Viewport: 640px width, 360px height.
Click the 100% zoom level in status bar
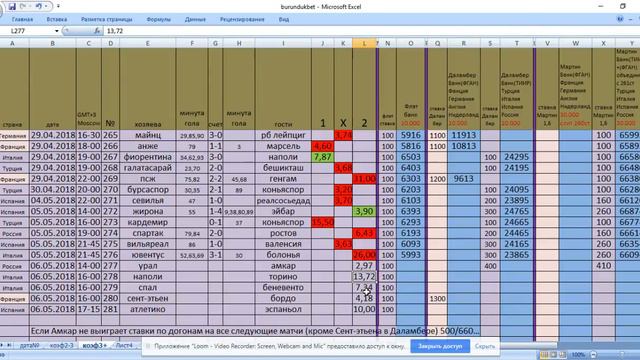pos(578,355)
